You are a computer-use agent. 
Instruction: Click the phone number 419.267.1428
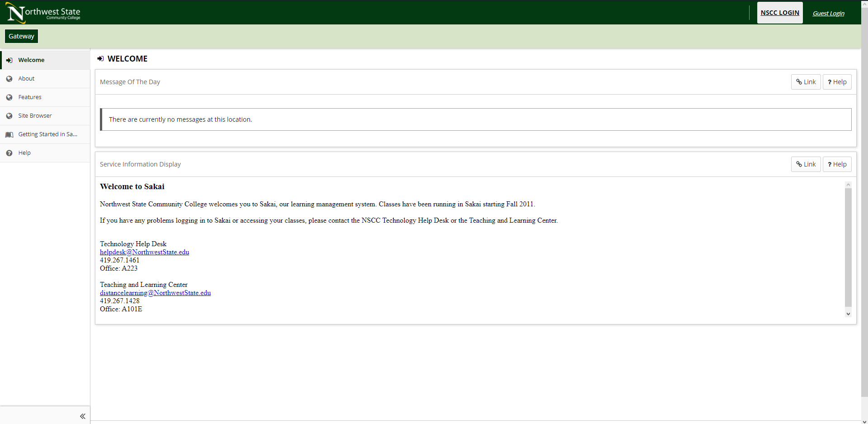click(120, 301)
